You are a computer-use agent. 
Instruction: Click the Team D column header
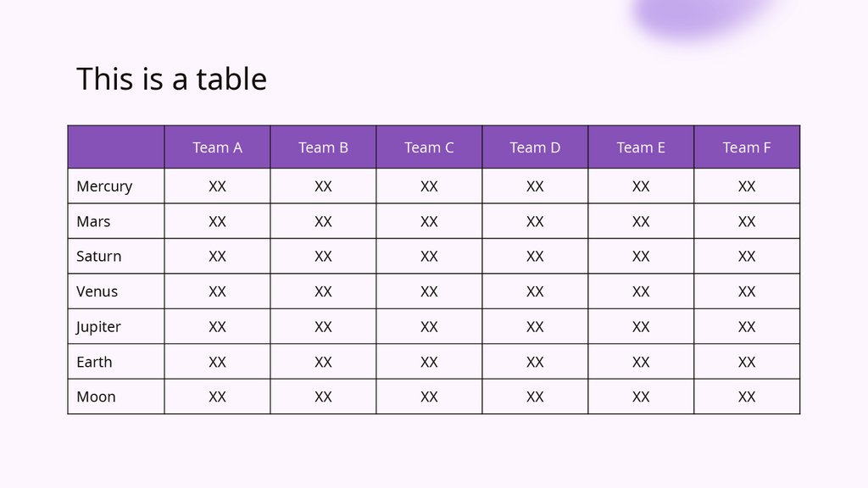coord(535,147)
